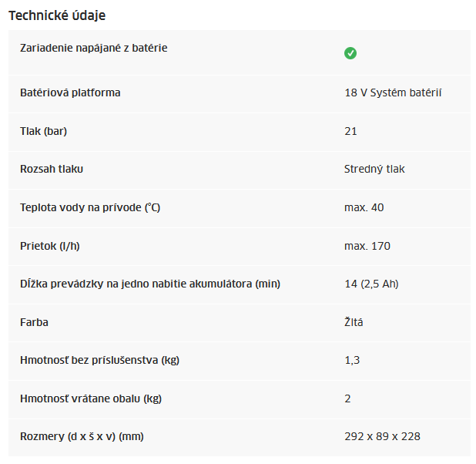Click the Teplota vody na prívode label
476x464 pixels.
tap(90, 207)
